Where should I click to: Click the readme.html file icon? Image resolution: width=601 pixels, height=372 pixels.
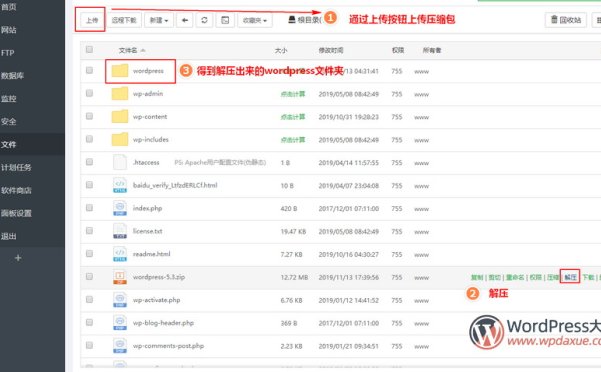tap(120, 254)
